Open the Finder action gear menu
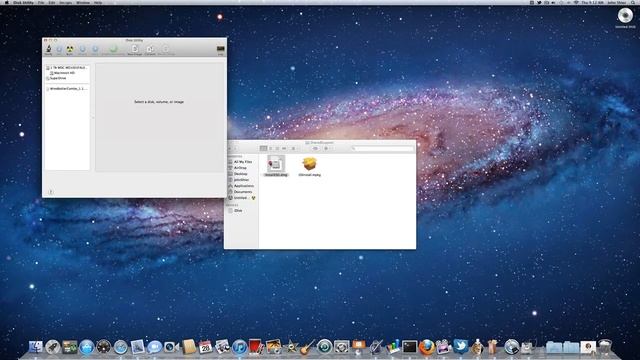Viewport: 640px width, 360px height. (x=327, y=148)
